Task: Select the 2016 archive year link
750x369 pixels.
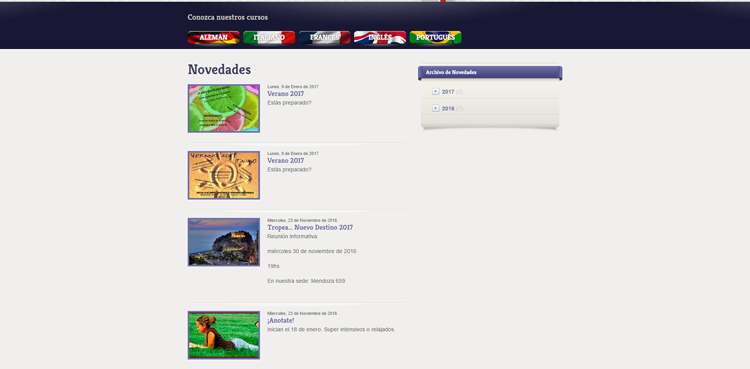Action: 448,109
